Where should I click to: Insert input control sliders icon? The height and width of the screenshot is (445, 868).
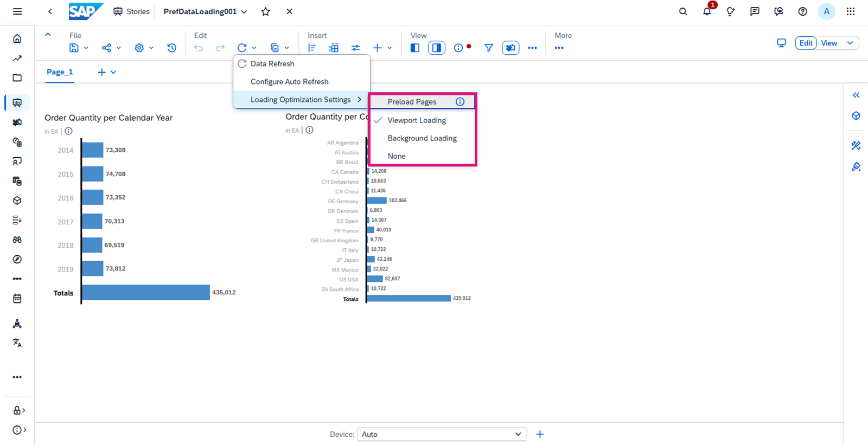[355, 48]
